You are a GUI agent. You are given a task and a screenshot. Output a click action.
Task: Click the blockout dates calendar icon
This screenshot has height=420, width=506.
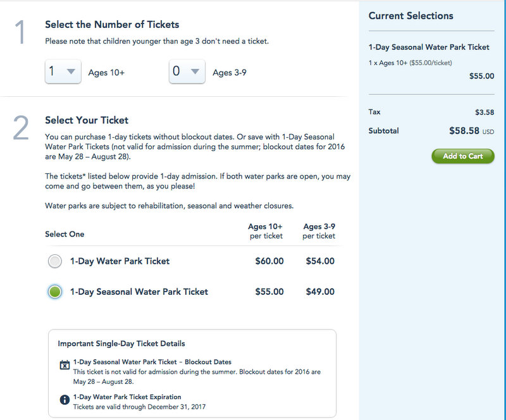(x=65, y=365)
